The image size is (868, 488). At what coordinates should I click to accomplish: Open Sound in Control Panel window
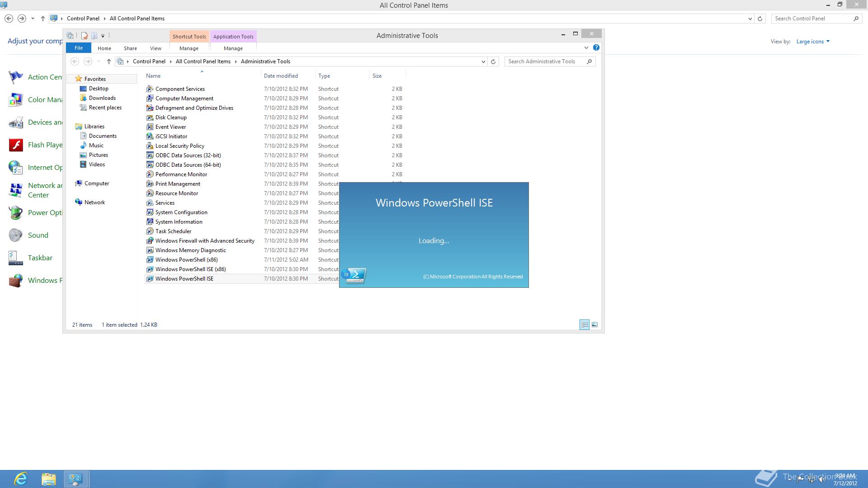(x=28, y=235)
